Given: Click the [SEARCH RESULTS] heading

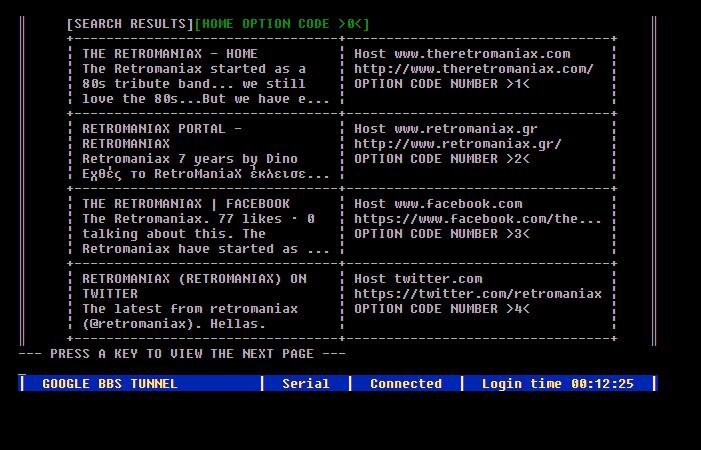Looking at the screenshot, I should (x=130, y=24).
